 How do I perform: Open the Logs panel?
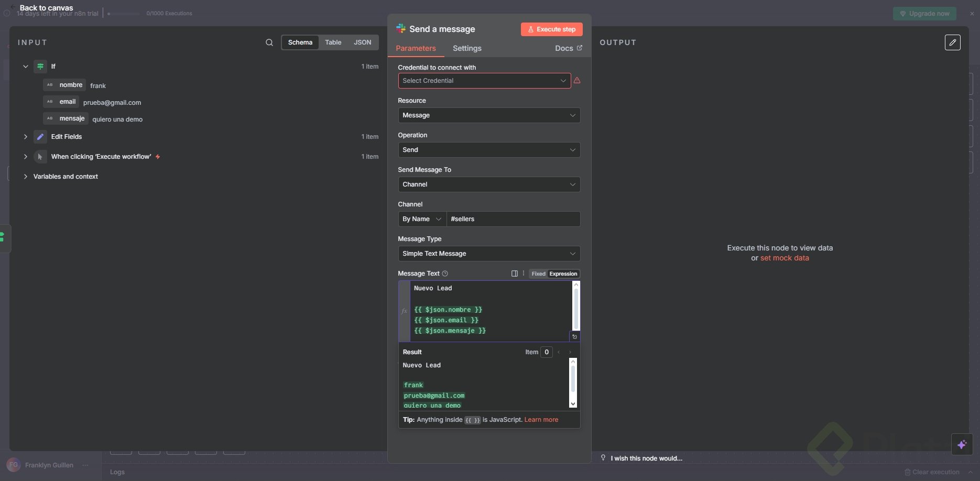pos(117,472)
